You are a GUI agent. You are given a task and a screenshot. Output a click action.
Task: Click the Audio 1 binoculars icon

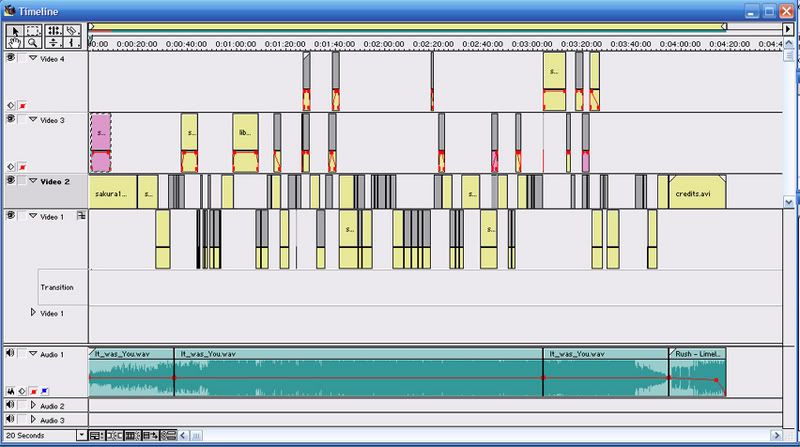coord(9,390)
